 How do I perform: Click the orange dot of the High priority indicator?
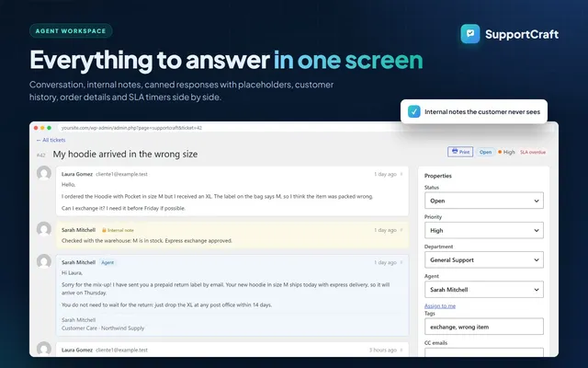500,152
